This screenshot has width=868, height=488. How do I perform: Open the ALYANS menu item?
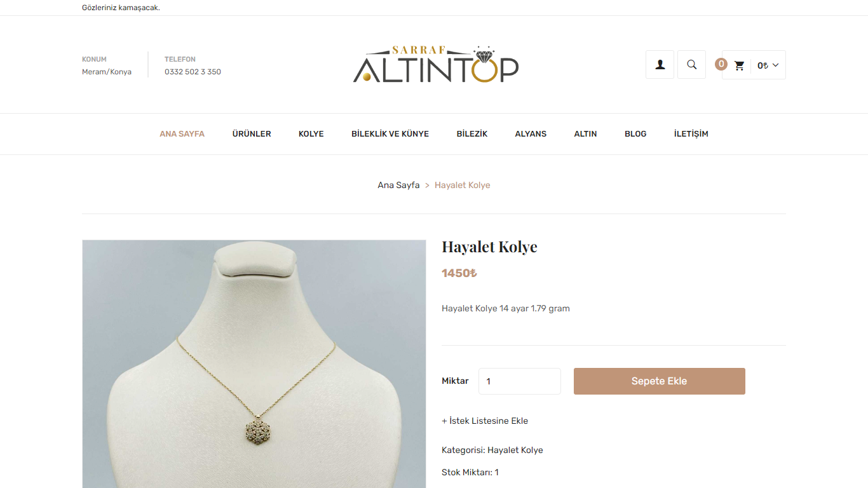[x=531, y=134]
